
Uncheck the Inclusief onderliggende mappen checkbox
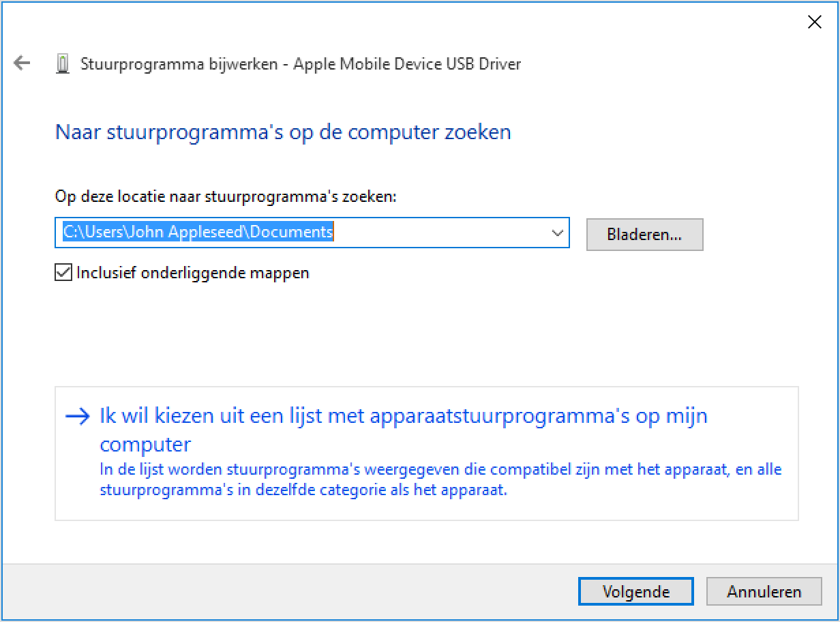point(63,273)
